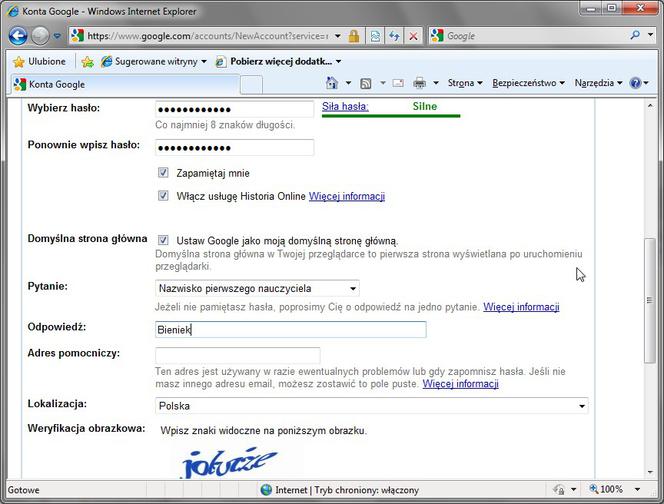Click the Konta Google tab favicon

click(19, 84)
